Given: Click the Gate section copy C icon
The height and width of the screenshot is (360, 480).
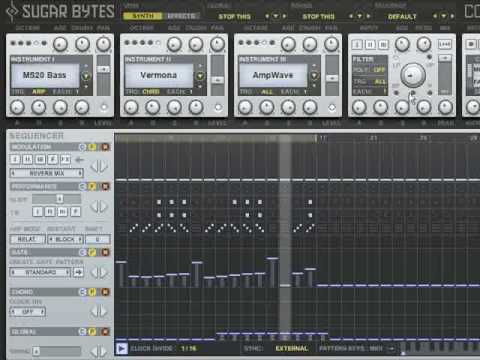Looking at the screenshot, I should pos(82,252).
